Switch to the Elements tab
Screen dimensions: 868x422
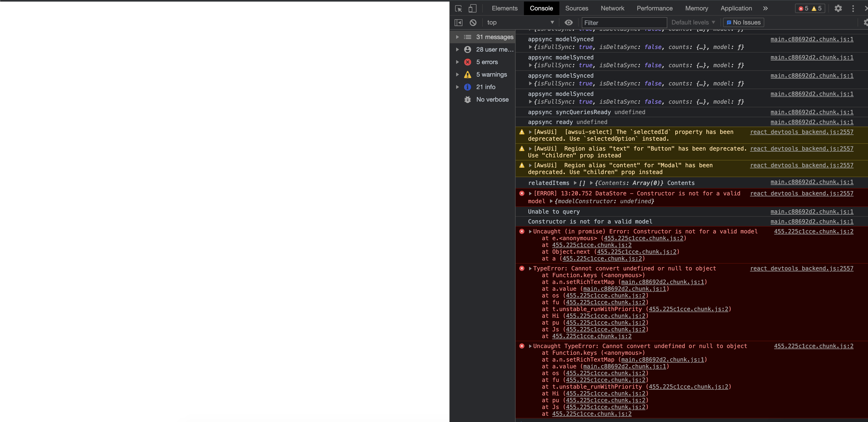pos(504,8)
